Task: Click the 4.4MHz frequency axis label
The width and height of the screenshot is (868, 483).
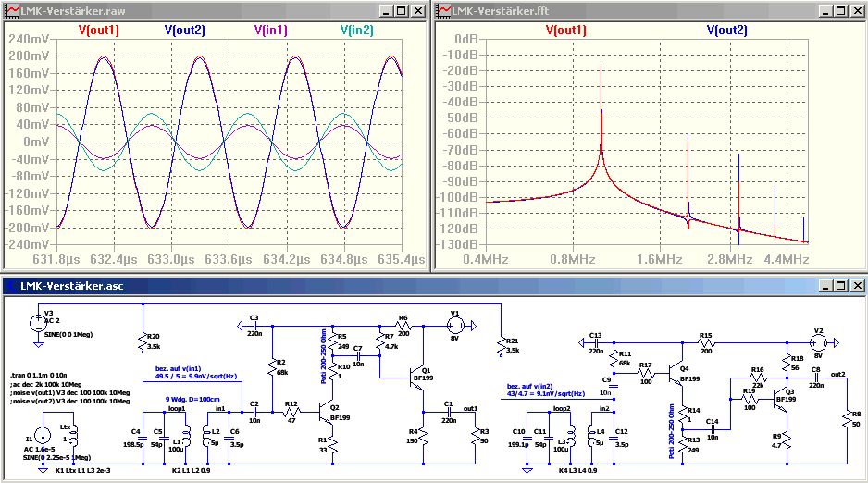Action: point(786,259)
